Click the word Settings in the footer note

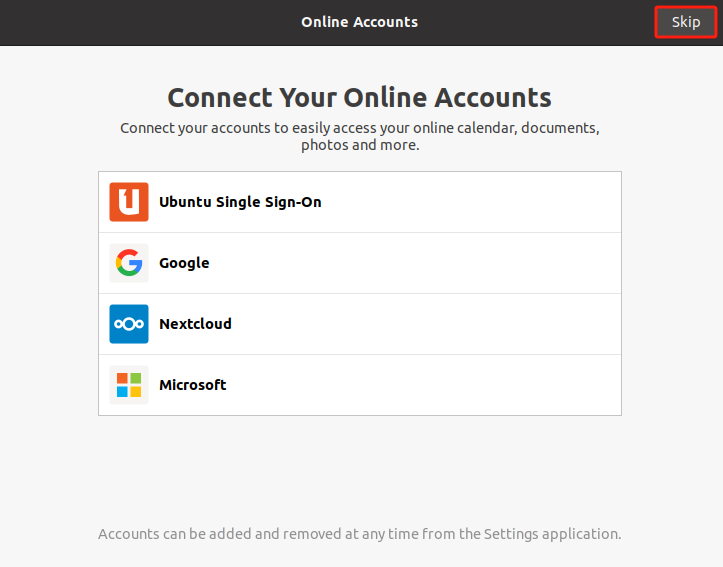point(511,534)
